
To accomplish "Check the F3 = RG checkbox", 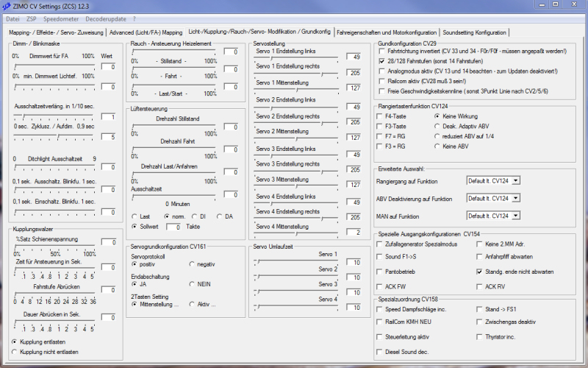I will tap(379, 146).
